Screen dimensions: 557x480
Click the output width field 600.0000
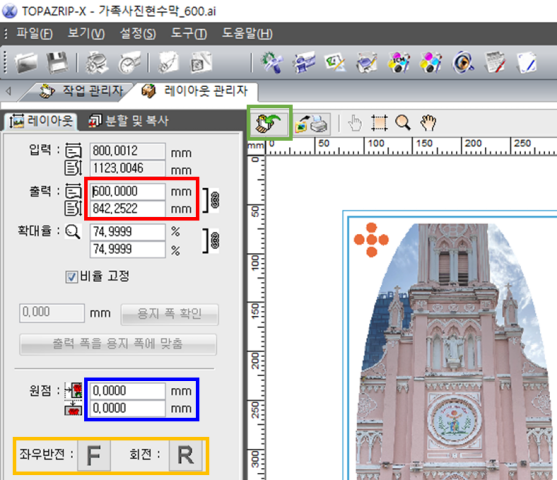pos(128,192)
